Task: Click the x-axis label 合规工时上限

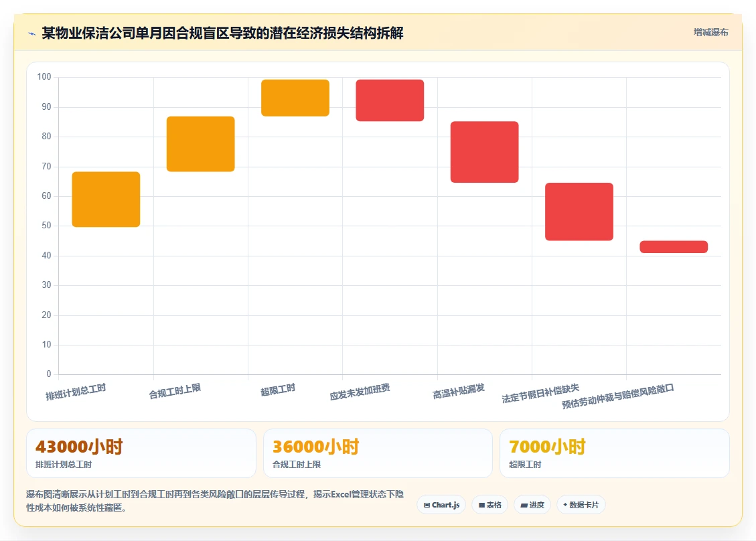Action: coord(175,392)
